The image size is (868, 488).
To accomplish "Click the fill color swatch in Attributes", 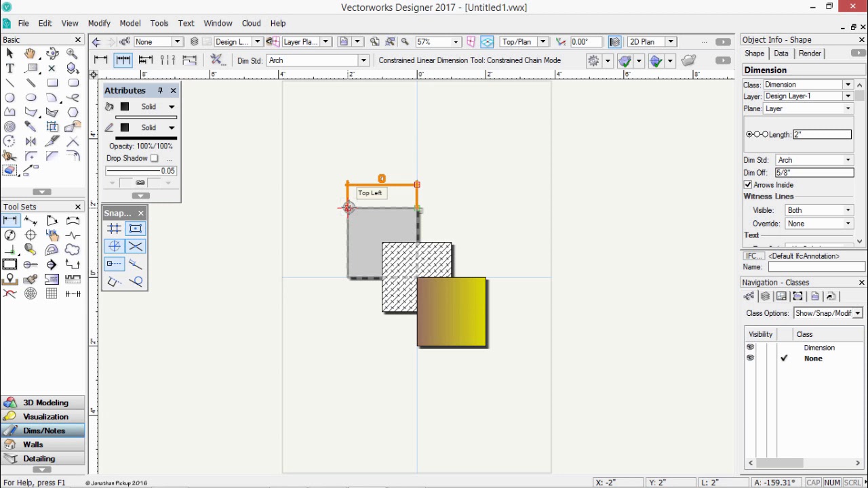I will click(x=125, y=106).
